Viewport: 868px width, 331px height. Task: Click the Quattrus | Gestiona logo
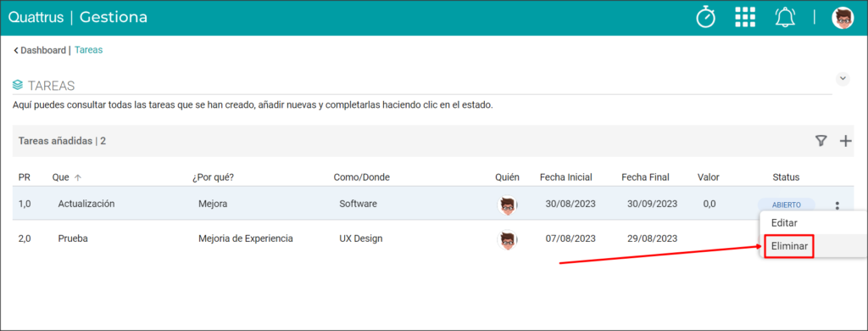(77, 17)
